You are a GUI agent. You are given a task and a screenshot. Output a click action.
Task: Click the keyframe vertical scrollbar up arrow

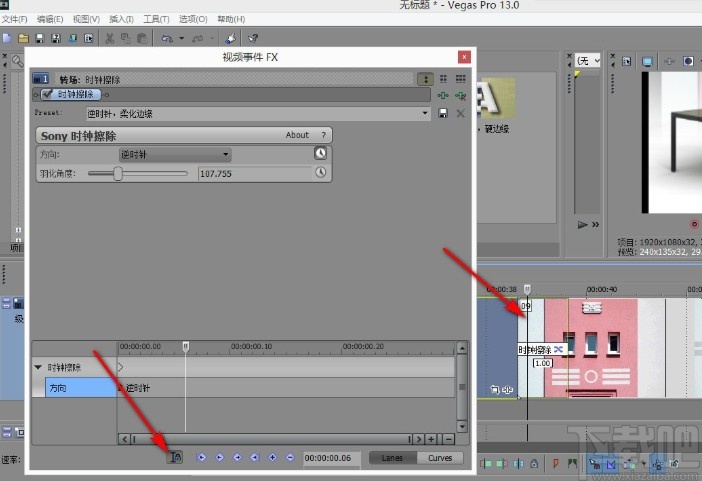462,347
